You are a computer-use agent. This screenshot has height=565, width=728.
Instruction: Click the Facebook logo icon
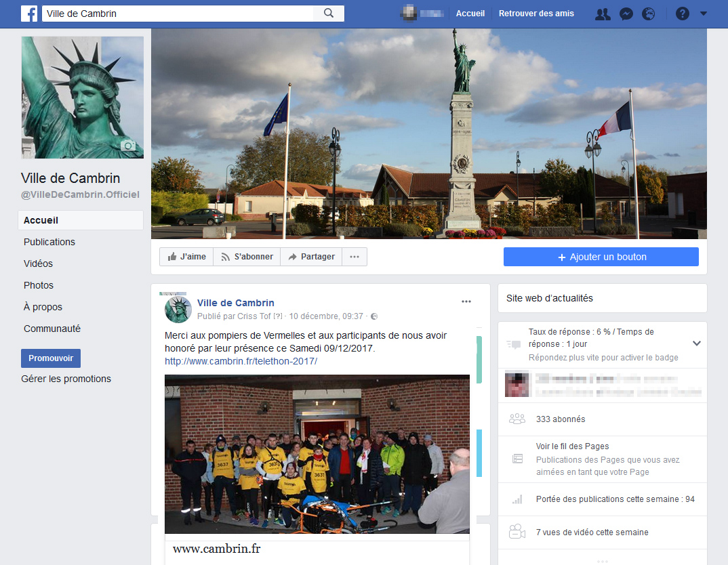[28, 14]
